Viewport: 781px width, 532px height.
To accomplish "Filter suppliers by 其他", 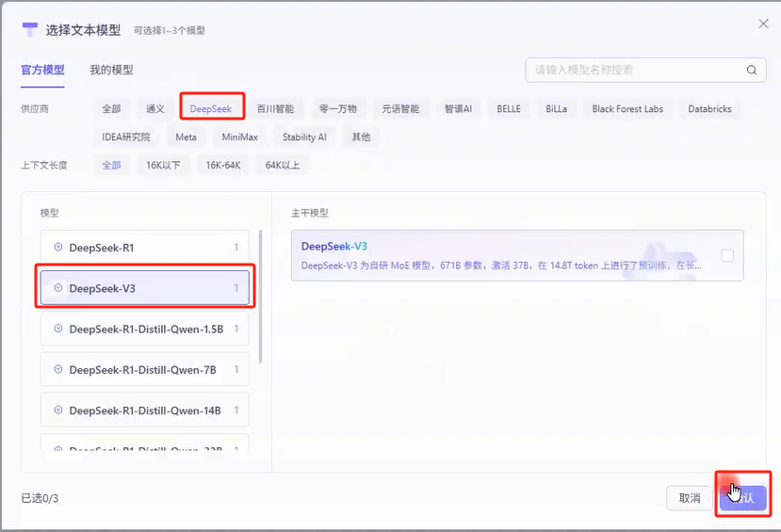I will [x=361, y=137].
